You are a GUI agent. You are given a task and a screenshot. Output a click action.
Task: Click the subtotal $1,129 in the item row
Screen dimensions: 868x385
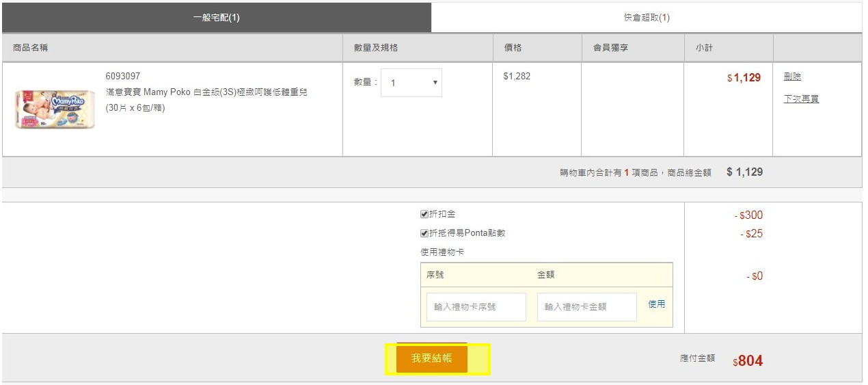[744, 78]
